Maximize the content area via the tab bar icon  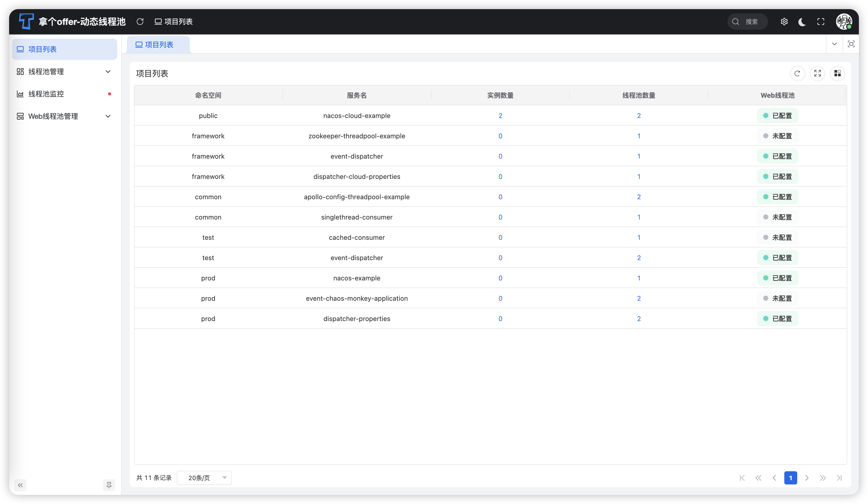coord(851,44)
